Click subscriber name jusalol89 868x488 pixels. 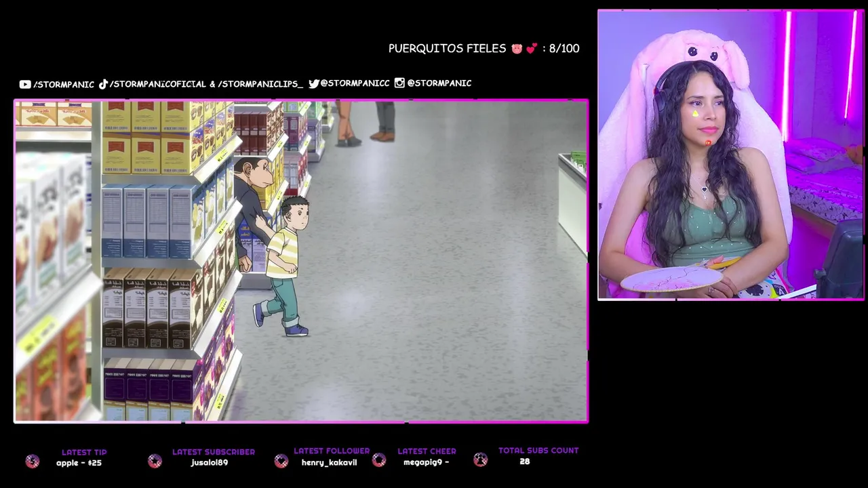tap(210, 462)
